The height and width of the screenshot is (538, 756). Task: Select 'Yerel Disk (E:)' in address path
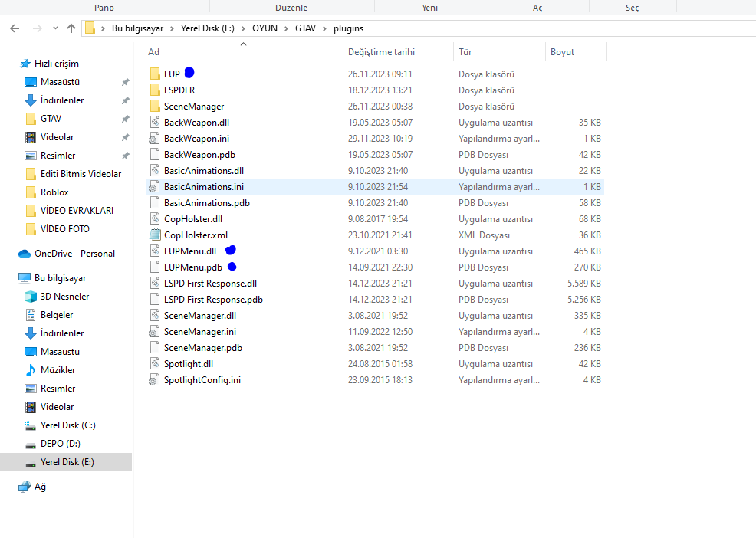click(207, 28)
